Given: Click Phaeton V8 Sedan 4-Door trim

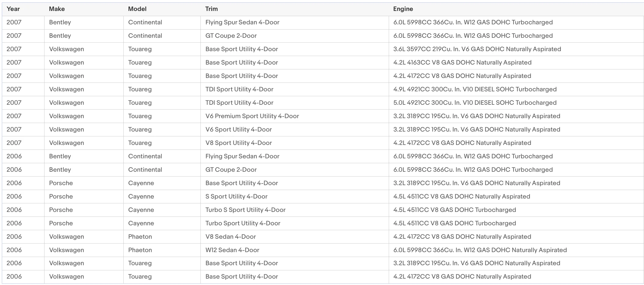Looking at the screenshot, I should pyautogui.click(x=231, y=237).
